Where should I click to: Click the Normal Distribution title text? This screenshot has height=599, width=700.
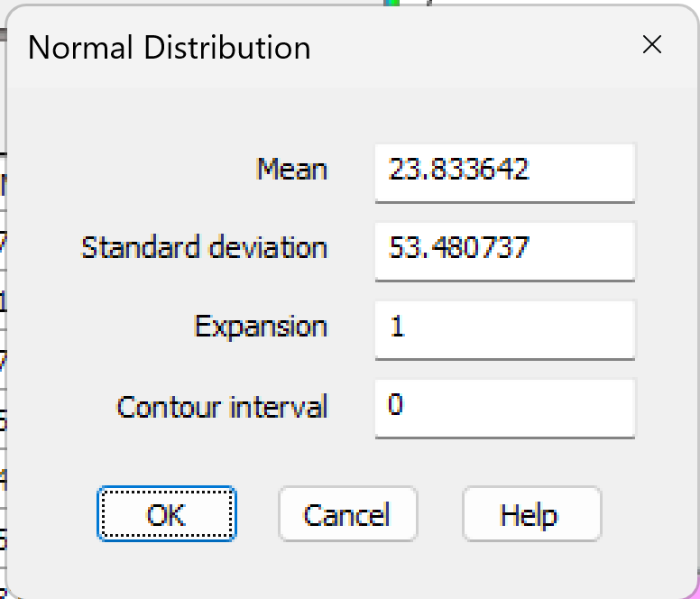pyautogui.click(x=170, y=47)
